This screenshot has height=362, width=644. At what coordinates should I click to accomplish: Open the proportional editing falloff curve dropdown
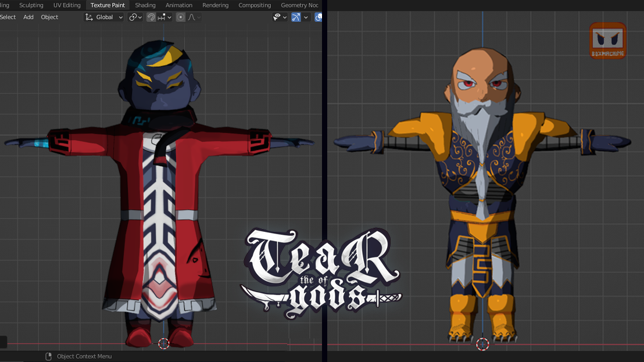tap(194, 17)
